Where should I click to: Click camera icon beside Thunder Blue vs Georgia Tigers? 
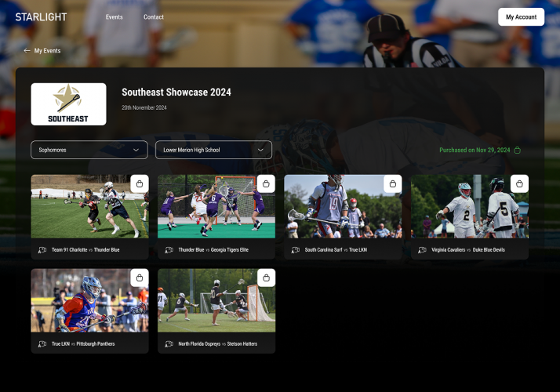pos(169,250)
